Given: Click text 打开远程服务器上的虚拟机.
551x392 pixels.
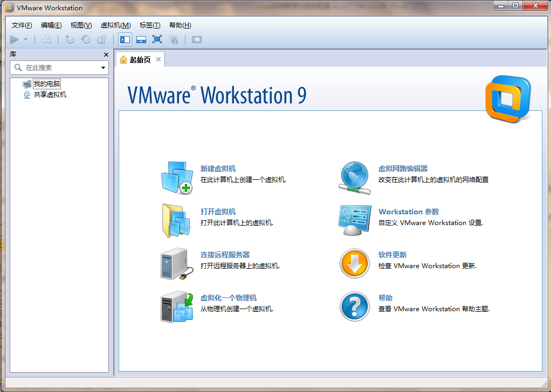Looking at the screenshot, I should pyautogui.click(x=240, y=266).
